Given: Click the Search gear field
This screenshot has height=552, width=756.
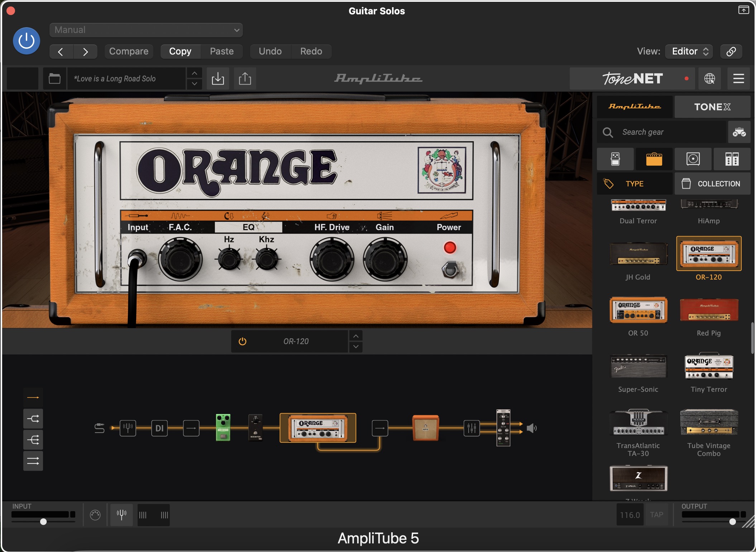Looking at the screenshot, I should [x=662, y=132].
